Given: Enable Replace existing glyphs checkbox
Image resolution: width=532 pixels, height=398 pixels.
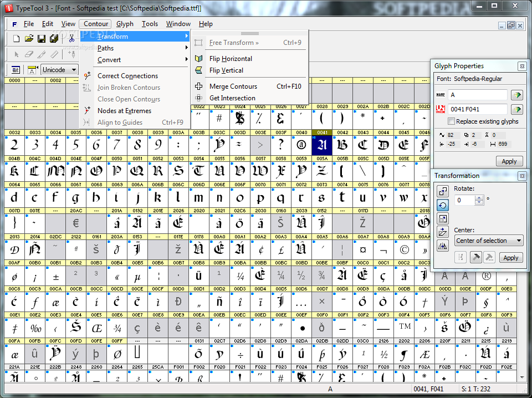Looking at the screenshot, I should pyautogui.click(x=451, y=121).
